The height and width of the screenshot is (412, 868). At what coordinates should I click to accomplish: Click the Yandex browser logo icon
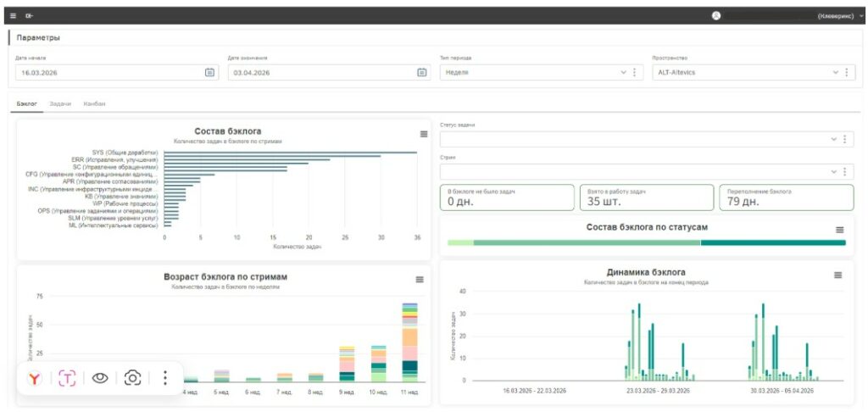[35, 378]
